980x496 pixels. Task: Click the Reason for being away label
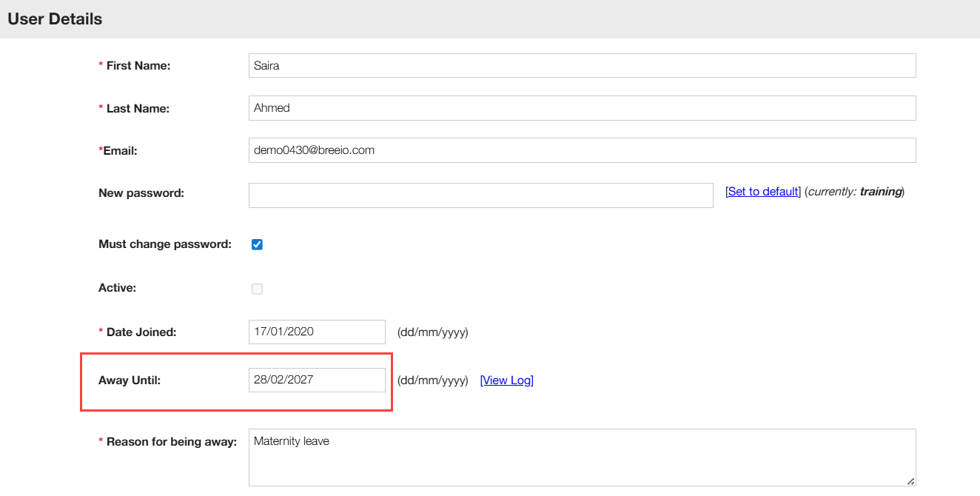[171, 442]
